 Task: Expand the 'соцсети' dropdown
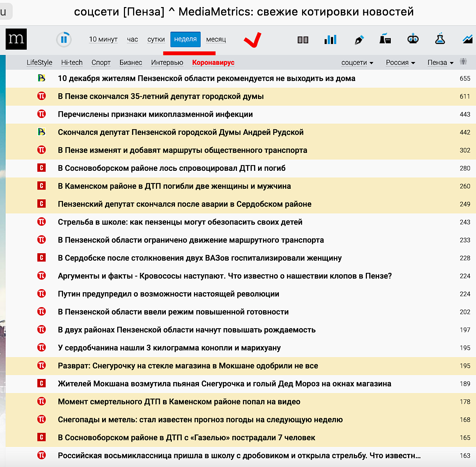point(357,62)
